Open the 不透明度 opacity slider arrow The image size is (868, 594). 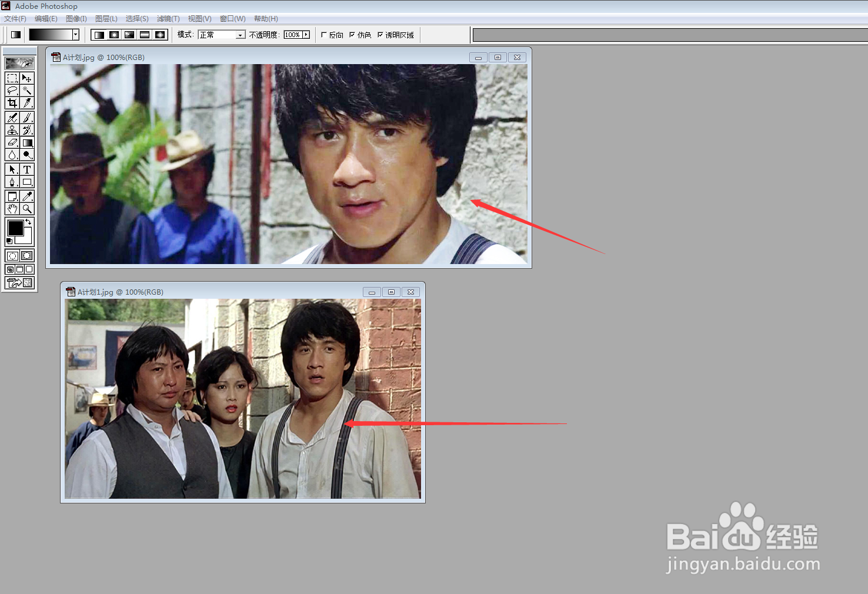[x=306, y=35]
